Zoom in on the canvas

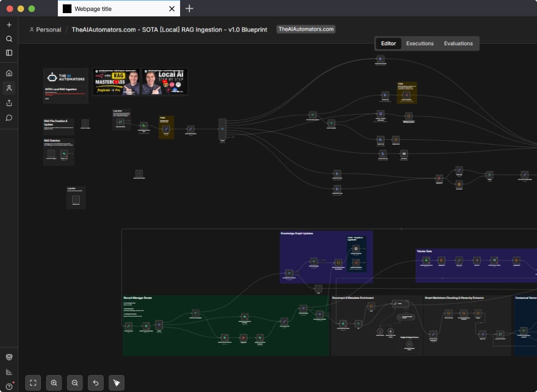click(x=54, y=383)
